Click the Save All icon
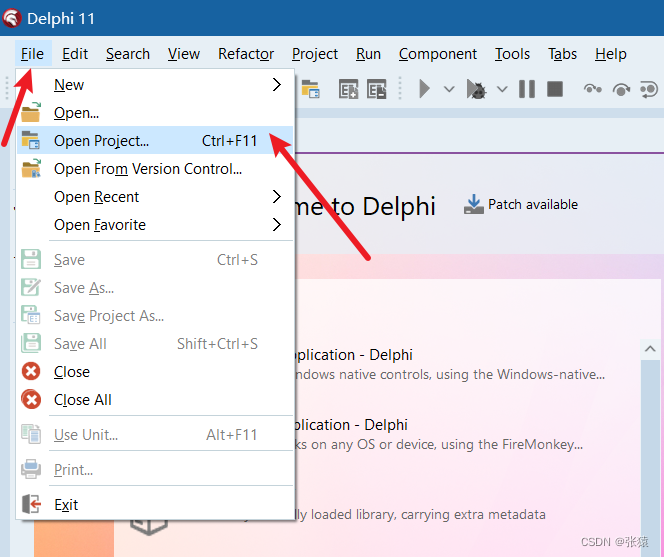664x557 pixels. tap(31, 343)
